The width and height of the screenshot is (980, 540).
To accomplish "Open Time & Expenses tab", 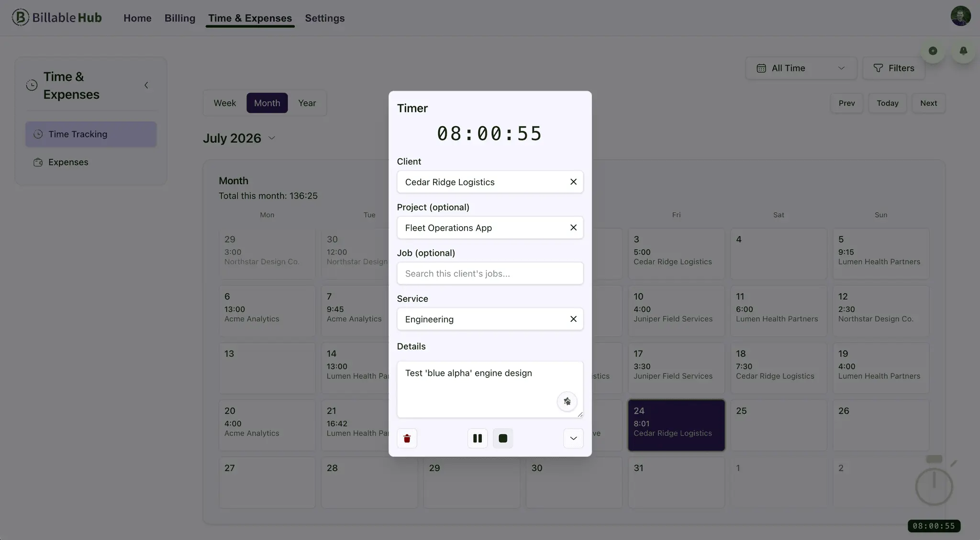I will (x=250, y=18).
